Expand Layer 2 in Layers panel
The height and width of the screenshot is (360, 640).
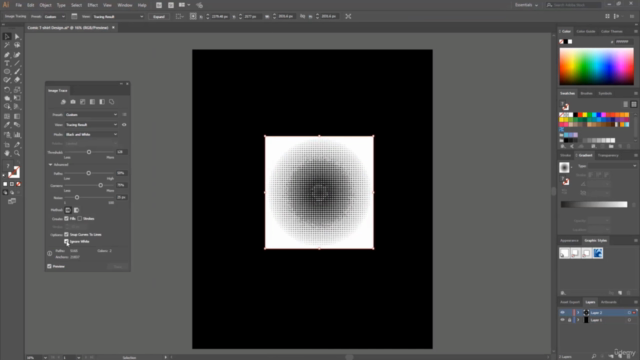(578, 313)
